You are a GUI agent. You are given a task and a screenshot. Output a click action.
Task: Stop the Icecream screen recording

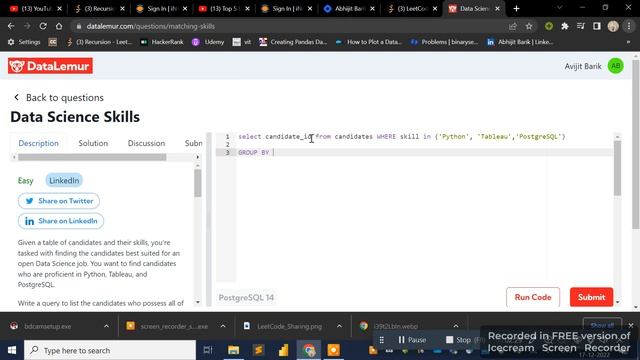coord(458,340)
